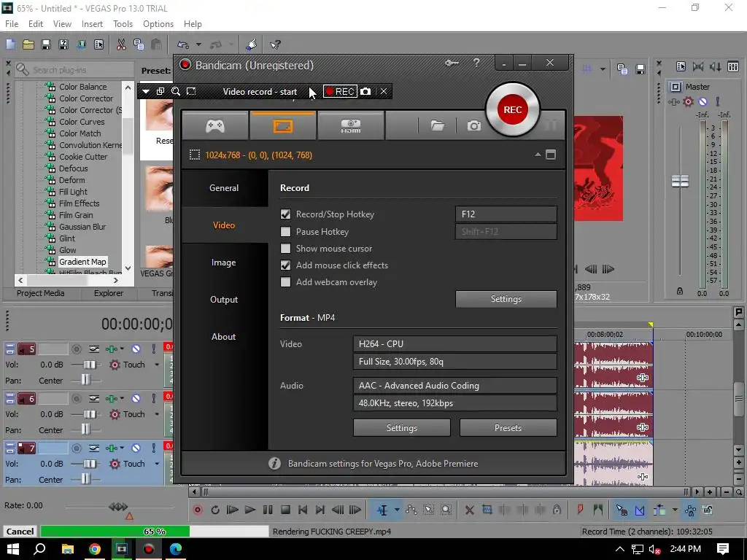Click the Save icon in Vegas toolbar
The image size is (747, 560).
click(x=46, y=44)
